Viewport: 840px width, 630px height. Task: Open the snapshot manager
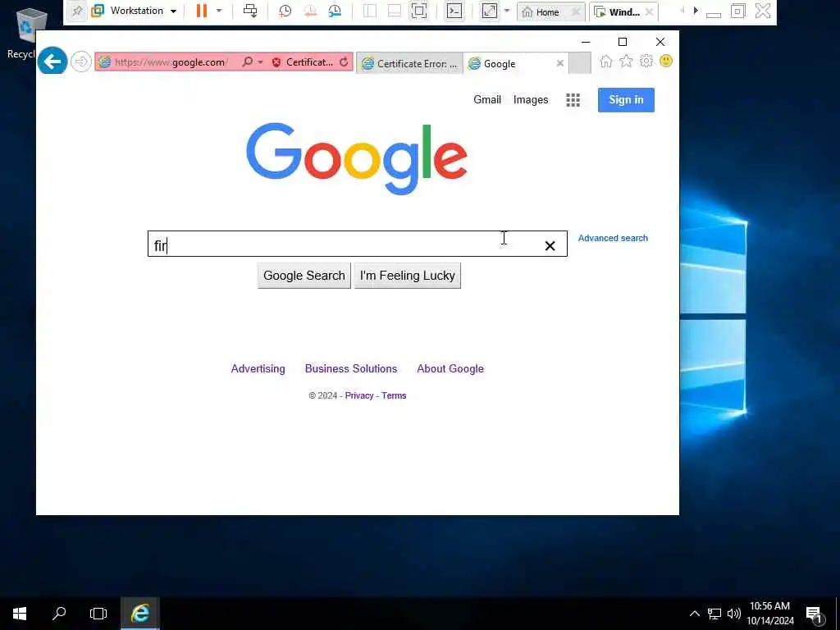[x=335, y=11]
